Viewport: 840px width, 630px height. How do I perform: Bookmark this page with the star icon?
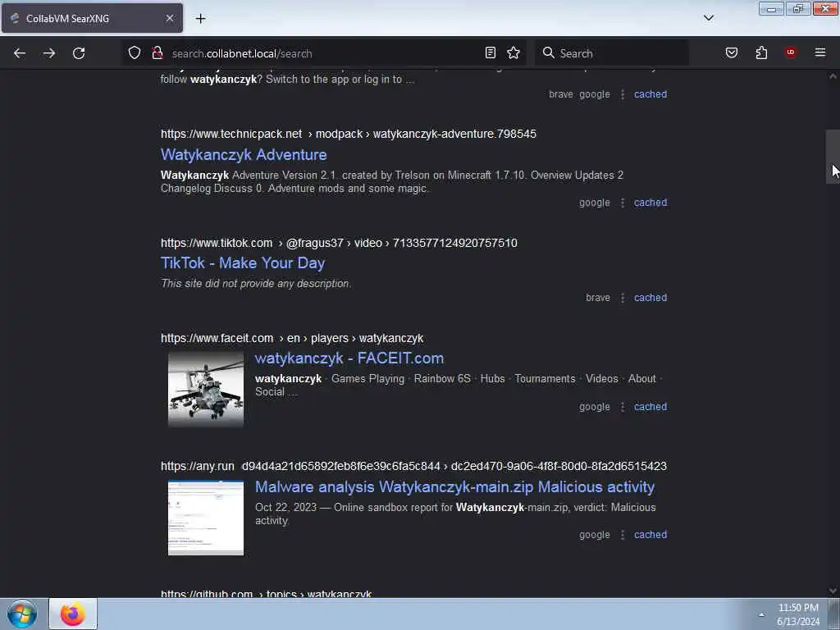(x=514, y=52)
